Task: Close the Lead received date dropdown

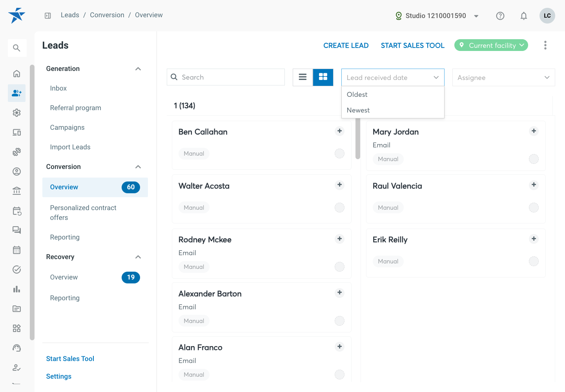Action: (x=393, y=78)
